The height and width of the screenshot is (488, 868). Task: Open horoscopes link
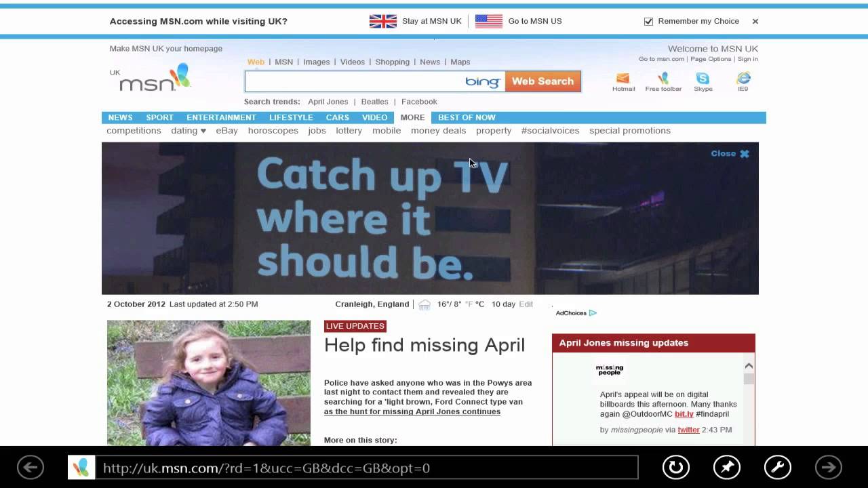(273, 131)
